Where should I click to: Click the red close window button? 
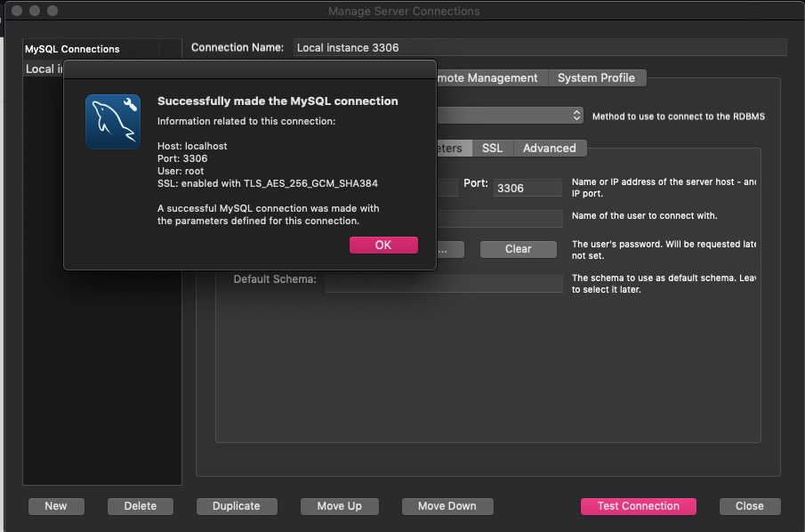[x=17, y=11]
